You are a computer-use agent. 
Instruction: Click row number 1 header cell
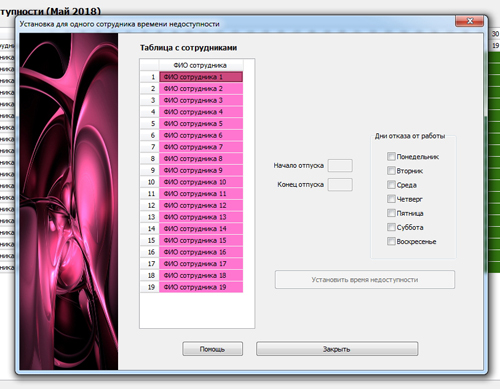click(150, 77)
